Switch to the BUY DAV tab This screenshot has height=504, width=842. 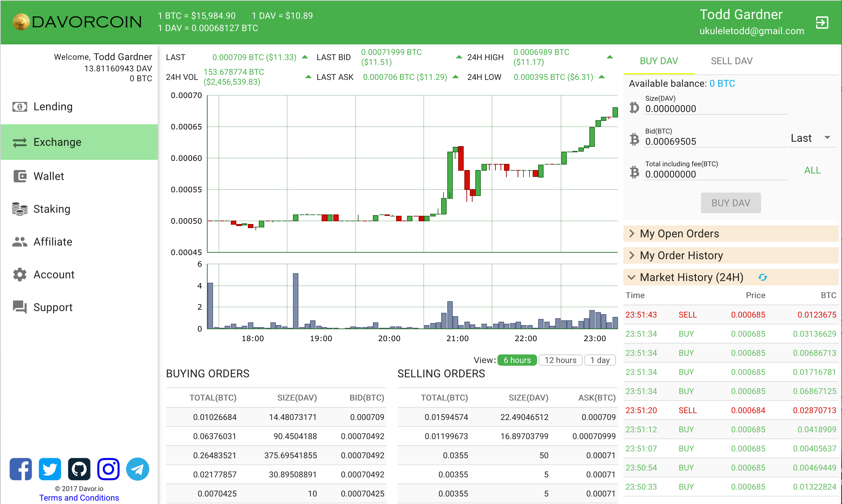coord(659,61)
